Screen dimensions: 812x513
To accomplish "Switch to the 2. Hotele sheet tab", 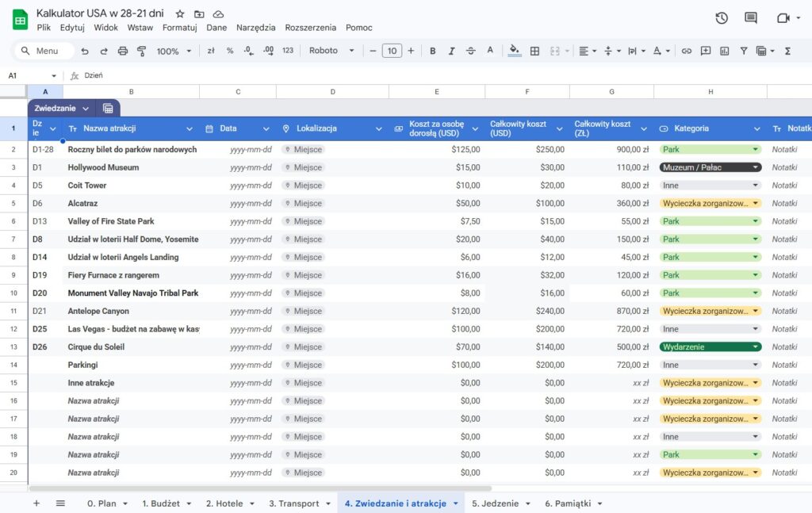I will click(x=229, y=503).
